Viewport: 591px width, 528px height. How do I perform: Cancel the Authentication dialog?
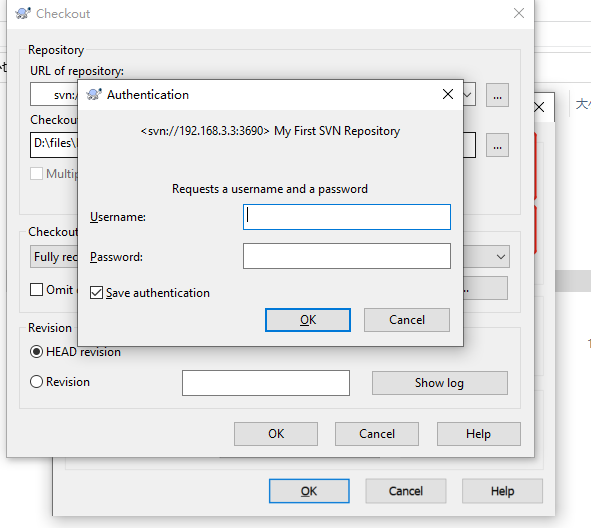click(407, 320)
